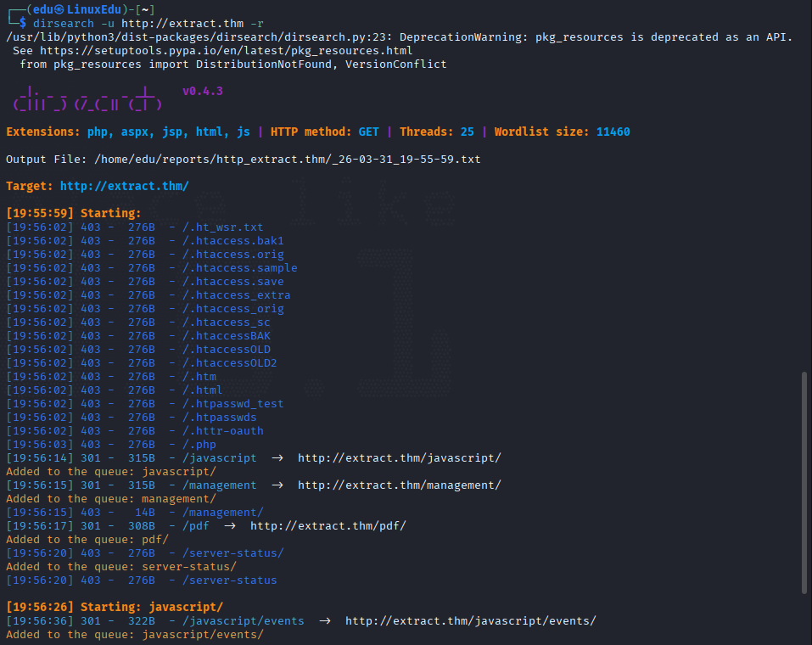Click the 'Starting: javascript/' heading
Image resolution: width=812 pixels, height=645 pixels.
tap(152, 607)
